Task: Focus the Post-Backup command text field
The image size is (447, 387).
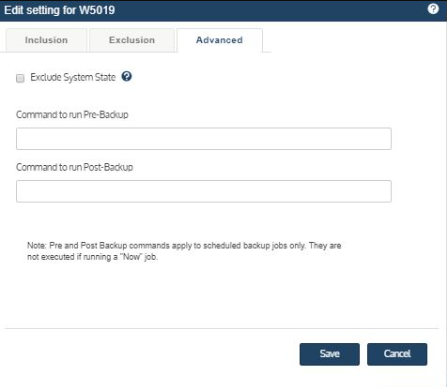Action: coord(204,191)
